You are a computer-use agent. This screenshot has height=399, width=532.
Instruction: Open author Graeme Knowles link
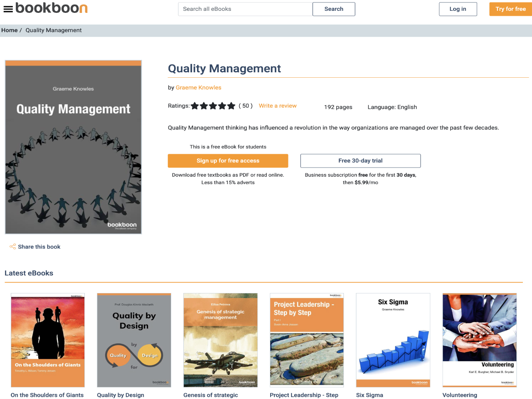pos(199,88)
